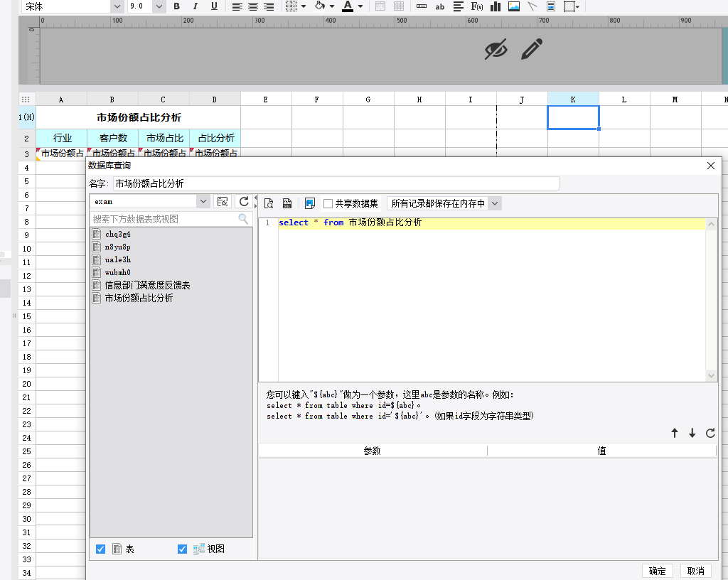Uncheck the 视图 checkbox
This screenshot has height=580, width=728.
tap(182, 549)
